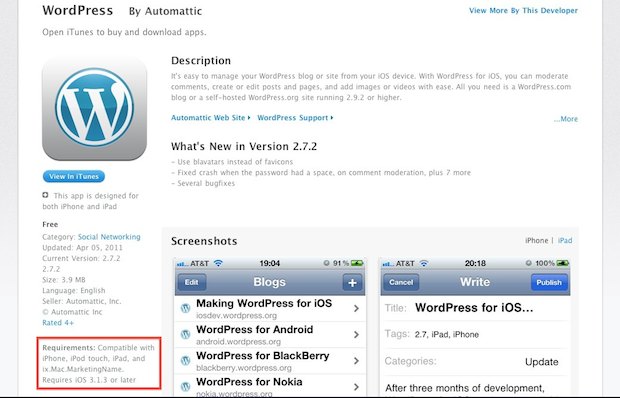Open the WordPress Support link
This screenshot has height=398, width=620.
pos(295,118)
